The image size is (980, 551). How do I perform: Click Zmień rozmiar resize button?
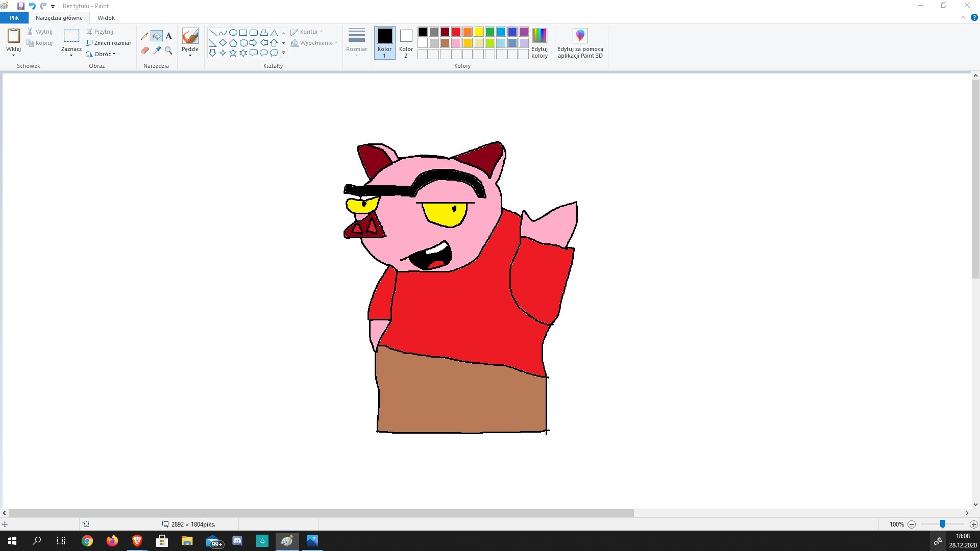coord(108,43)
